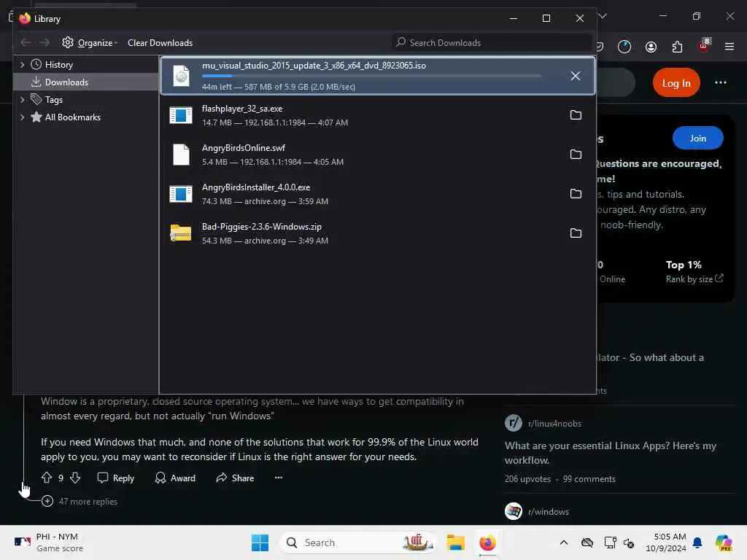Screen dimensions: 747x560
Task: Go forward in the Library window
Action: (x=44, y=43)
